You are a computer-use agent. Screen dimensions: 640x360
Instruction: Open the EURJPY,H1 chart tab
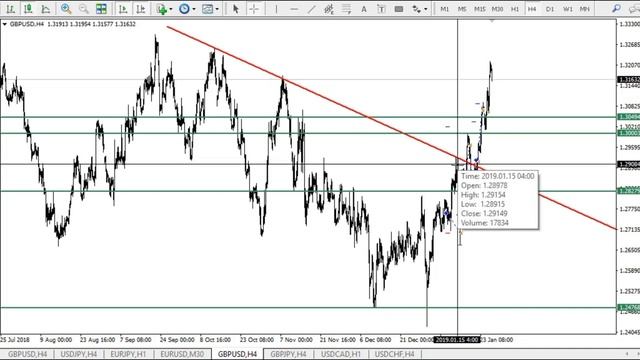(x=128, y=354)
